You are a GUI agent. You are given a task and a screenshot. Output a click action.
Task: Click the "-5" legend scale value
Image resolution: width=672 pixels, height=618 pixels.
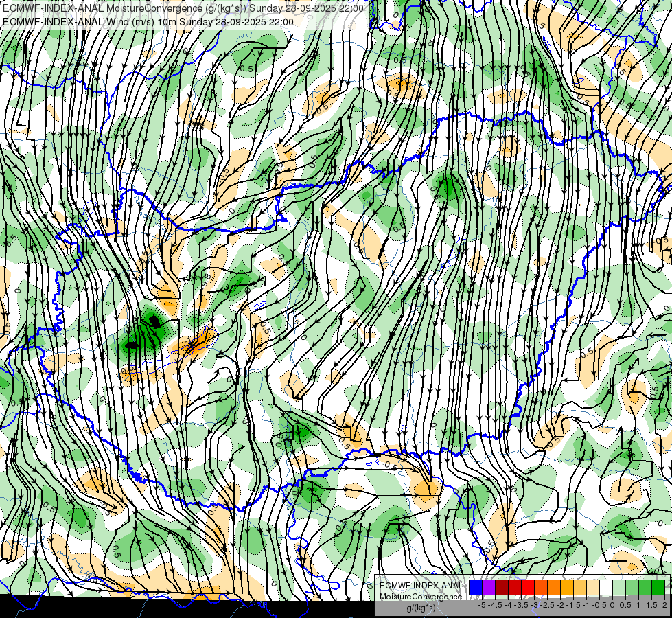[x=482, y=605]
